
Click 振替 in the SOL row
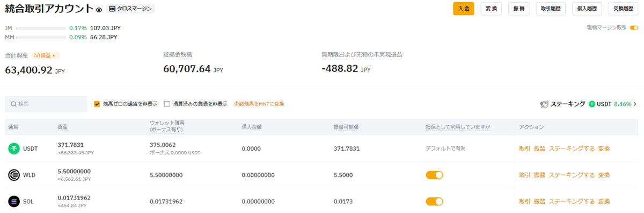[x=539, y=201]
